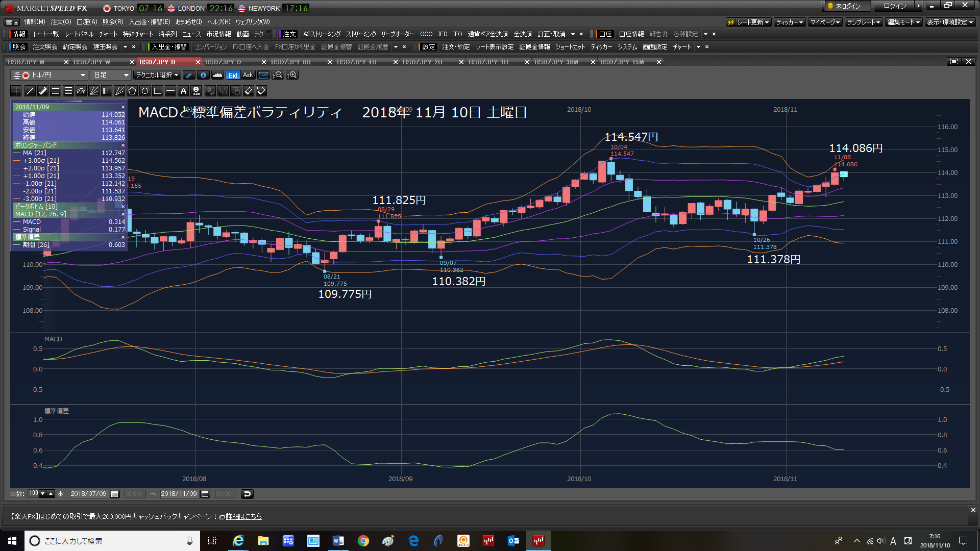Select the three-line parallel channel tool

pyautogui.click(x=56, y=91)
